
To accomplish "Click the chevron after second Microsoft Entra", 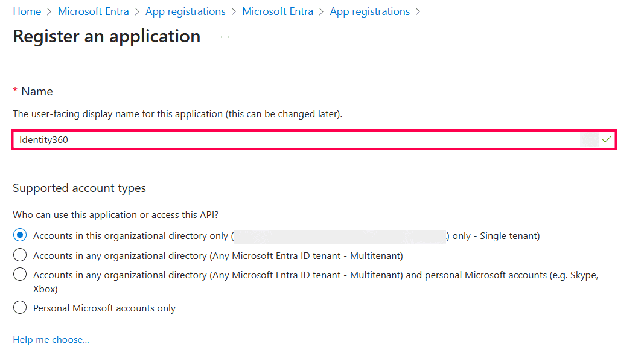I will tap(321, 11).
